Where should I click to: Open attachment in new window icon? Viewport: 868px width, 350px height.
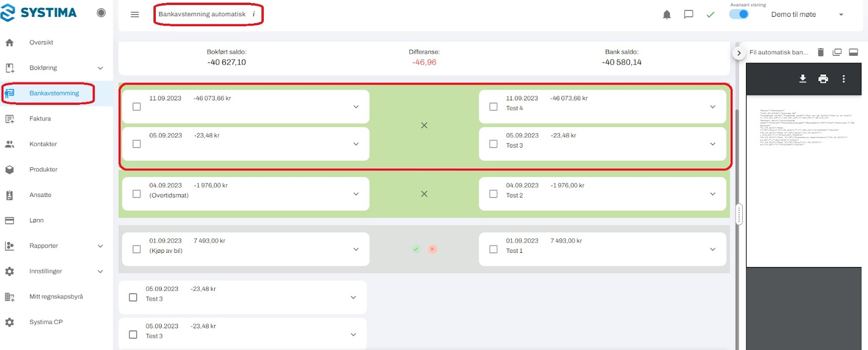(x=837, y=52)
